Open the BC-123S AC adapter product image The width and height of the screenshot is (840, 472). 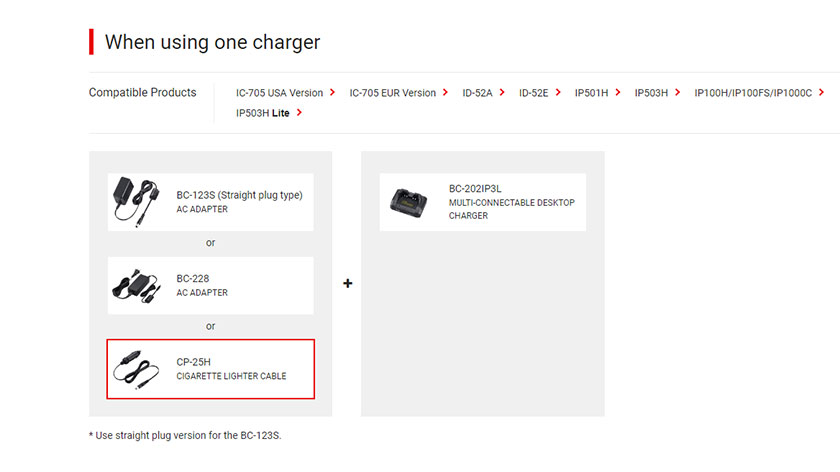137,202
